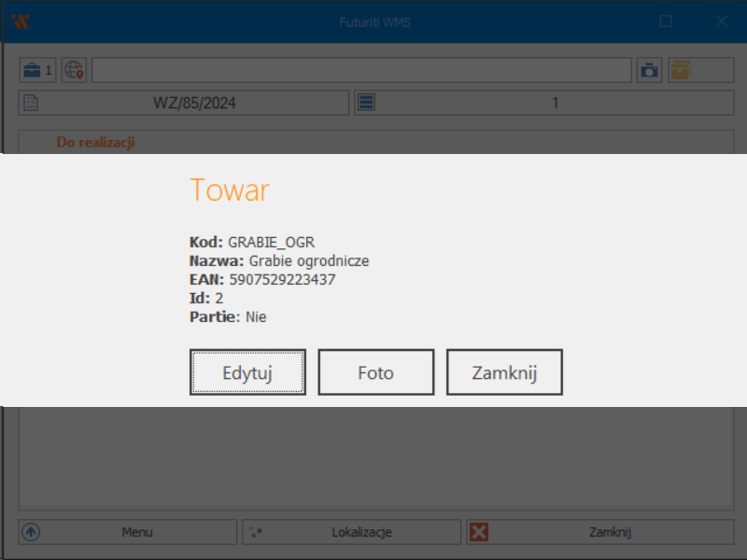
Task: Click the orange Towar dialog heading
Action: click(x=230, y=190)
